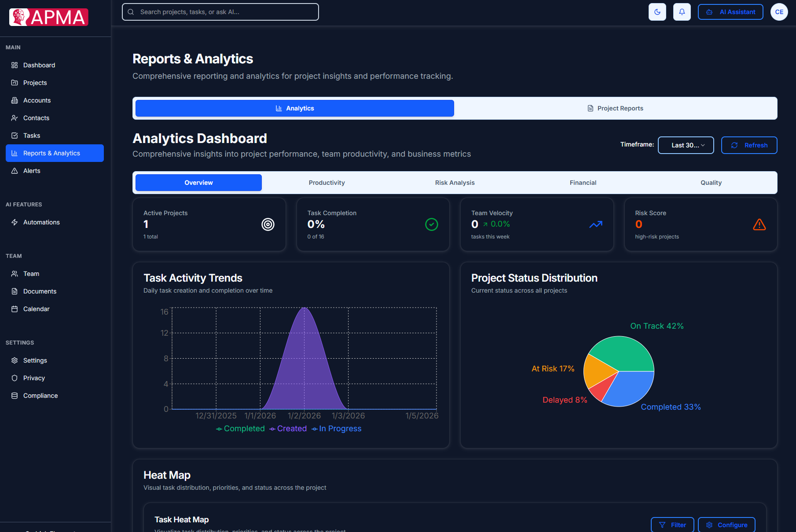Open the Dashboard from the sidebar
The image size is (796, 532).
click(x=39, y=65)
